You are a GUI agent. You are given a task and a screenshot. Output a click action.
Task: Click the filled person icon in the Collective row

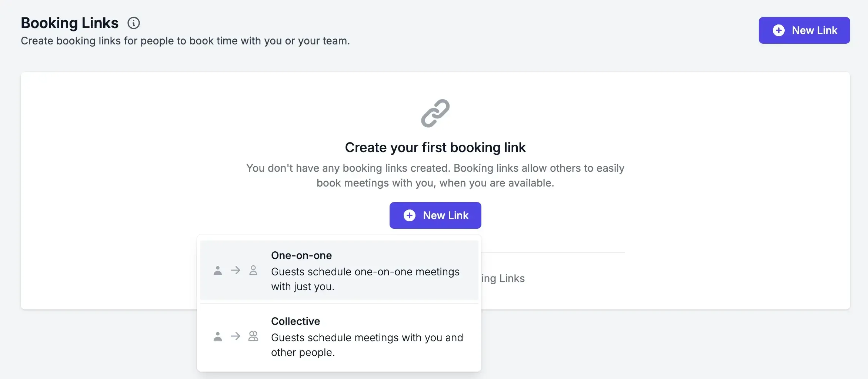tap(218, 336)
